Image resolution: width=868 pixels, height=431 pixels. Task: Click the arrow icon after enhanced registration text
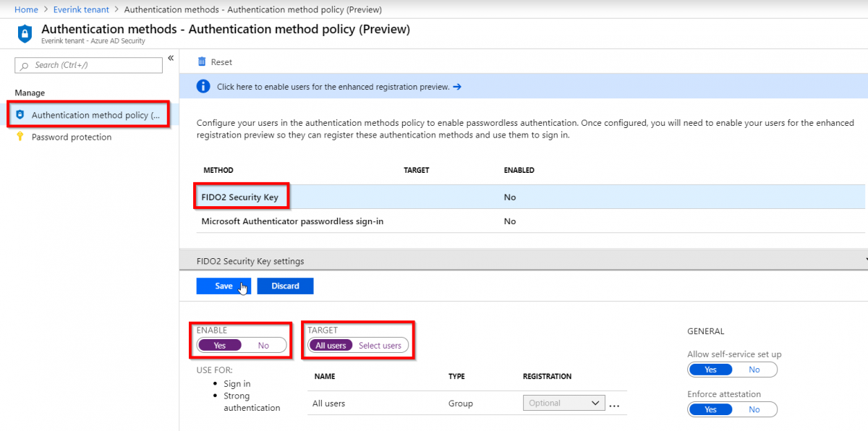click(457, 87)
